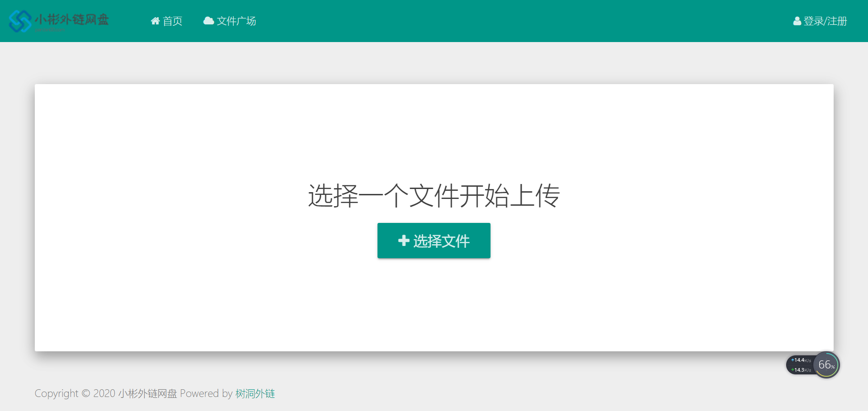Go to the 首页 menu item
The height and width of the screenshot is (411, 868).
point(172,21)
